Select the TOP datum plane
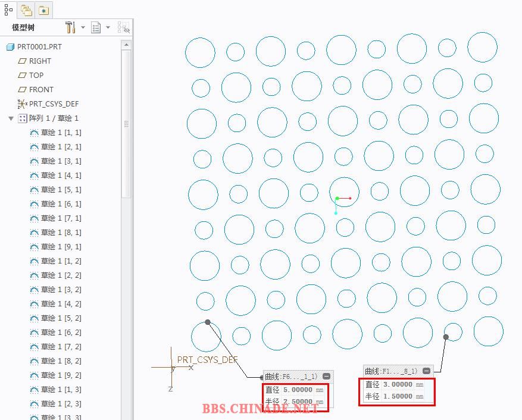Image resolution: width=522 pixels, height=420 pixels. 36,76
